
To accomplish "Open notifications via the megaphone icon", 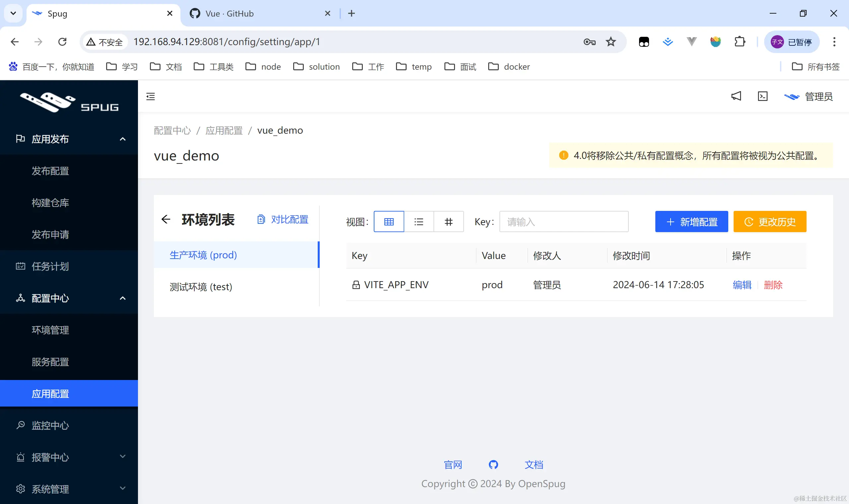I will click(736, 96).
